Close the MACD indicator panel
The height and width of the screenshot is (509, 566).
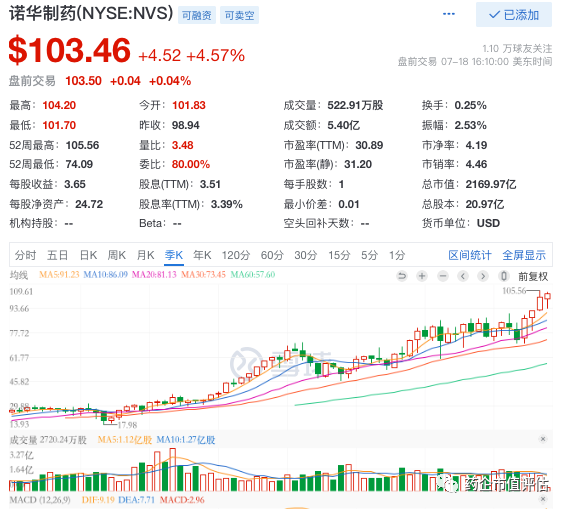click(x=543, y=499)
